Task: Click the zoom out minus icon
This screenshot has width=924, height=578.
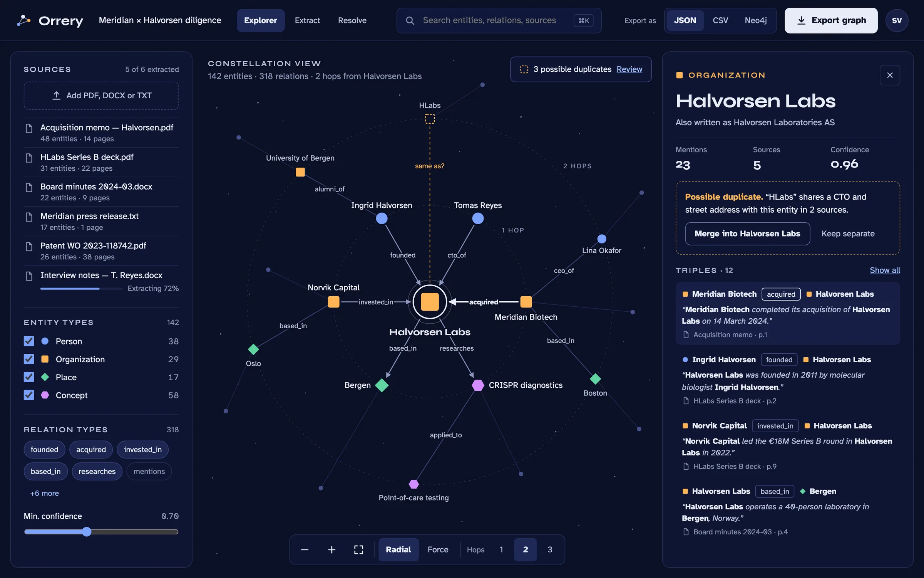Action: point(305,549)
